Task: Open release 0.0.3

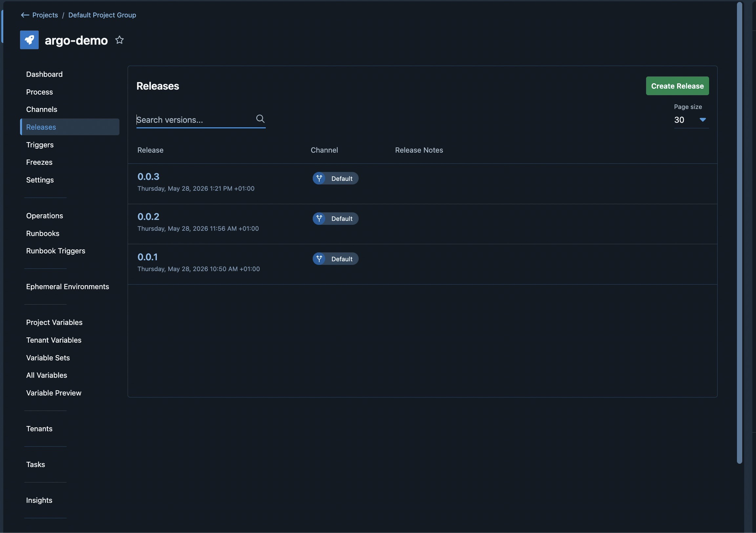Action: [149, 177]
